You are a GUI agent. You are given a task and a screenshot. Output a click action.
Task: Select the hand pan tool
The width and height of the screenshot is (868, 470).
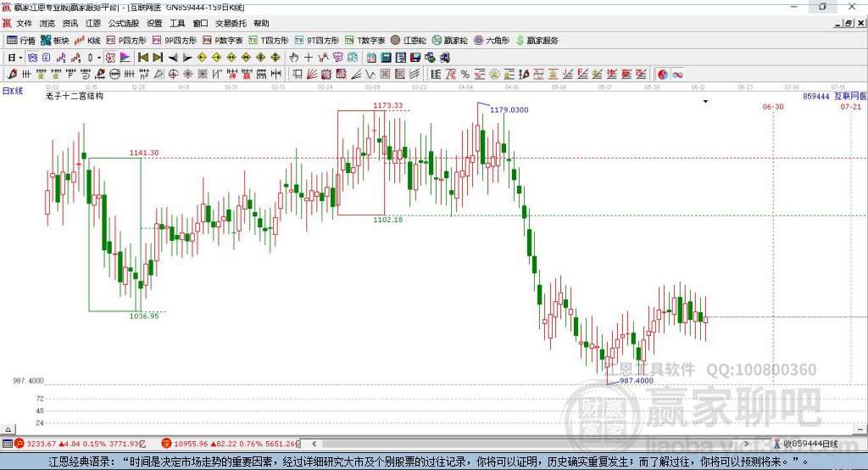pos(294,57)
